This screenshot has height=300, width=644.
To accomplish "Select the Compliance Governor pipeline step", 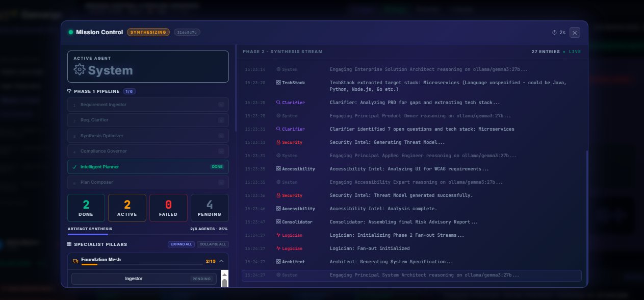I will [148, 151].
